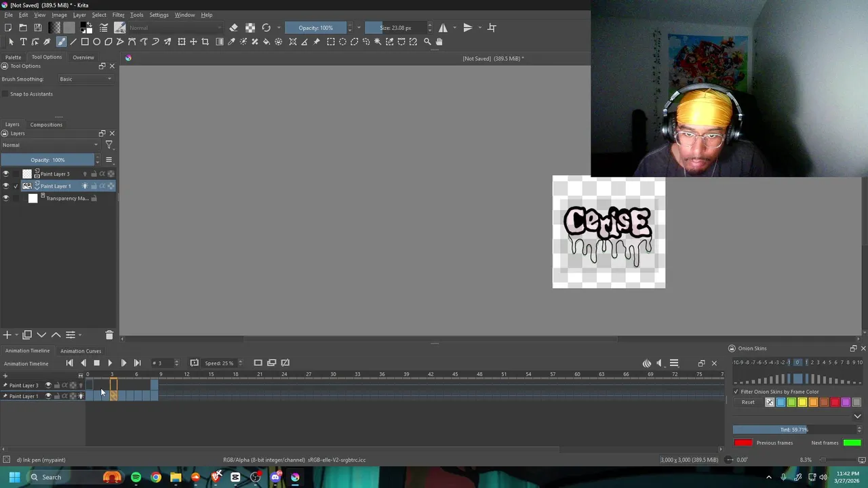
Task: Select the Move tool
Action: [x=193, y=41]
